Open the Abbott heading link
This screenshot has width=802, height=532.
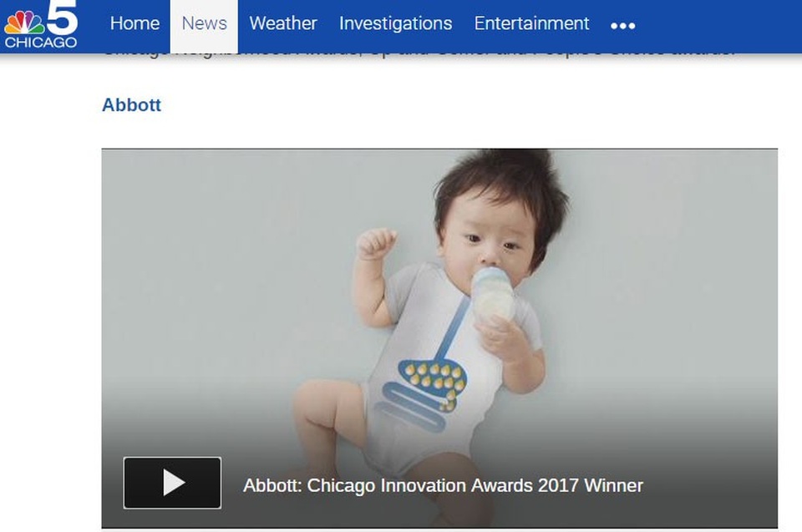tap(131, 105)
